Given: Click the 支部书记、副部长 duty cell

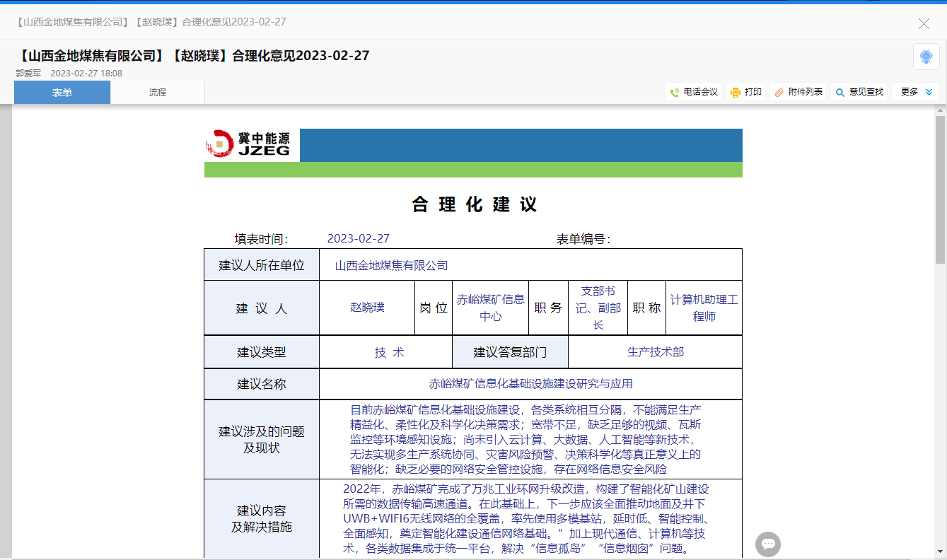Looking at the screenshot, I should click(598, 308).
